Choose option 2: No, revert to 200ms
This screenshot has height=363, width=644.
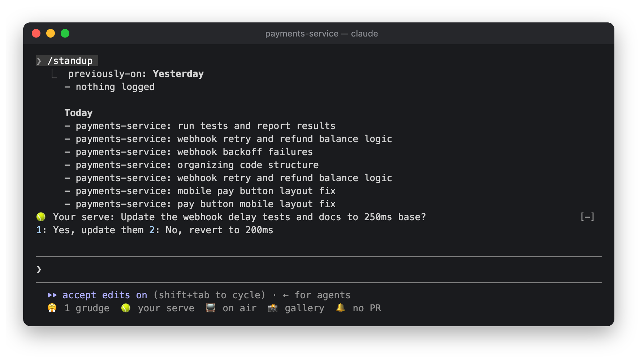pos(211,230)
